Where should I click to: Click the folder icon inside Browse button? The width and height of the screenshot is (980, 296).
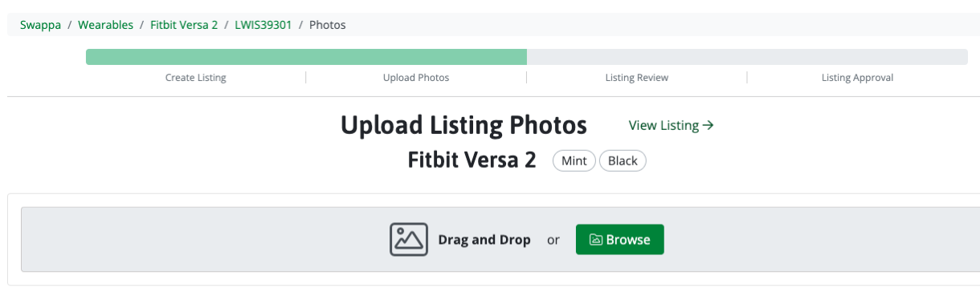596,240
